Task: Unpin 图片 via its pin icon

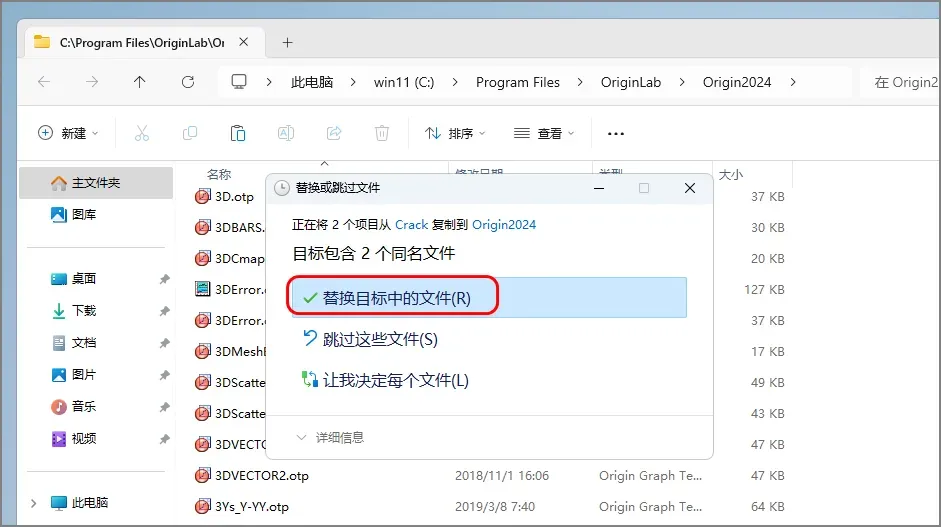Action: click(164, 375)
